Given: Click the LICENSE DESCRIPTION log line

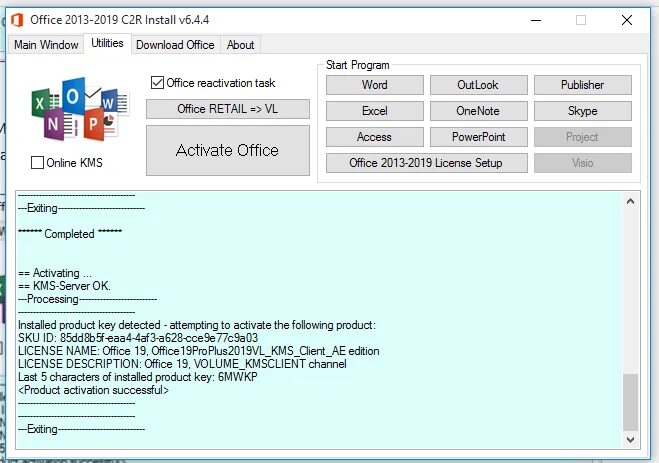Looking at the screenshot, I should click(x=182, y=364).
